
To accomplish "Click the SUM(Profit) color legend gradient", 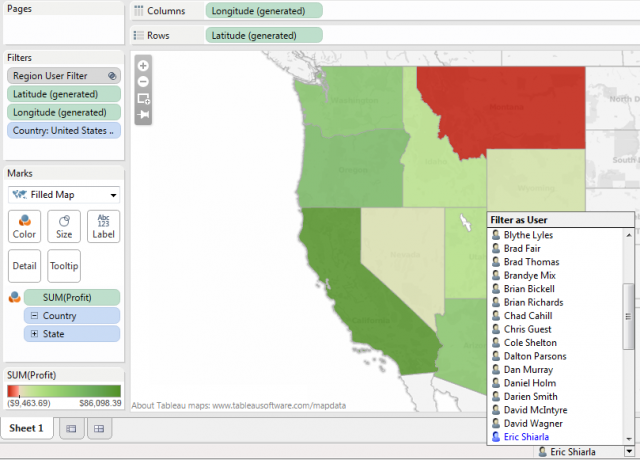I will [64, 391].
